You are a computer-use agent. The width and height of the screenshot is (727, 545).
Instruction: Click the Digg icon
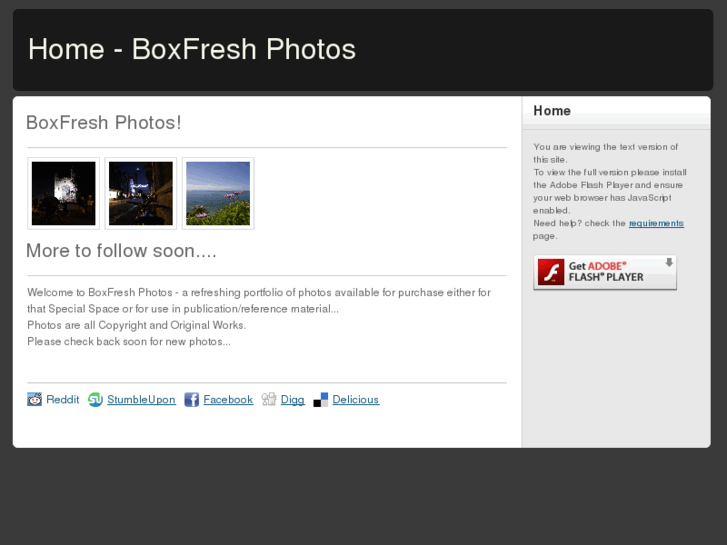[x=269, y=400]
